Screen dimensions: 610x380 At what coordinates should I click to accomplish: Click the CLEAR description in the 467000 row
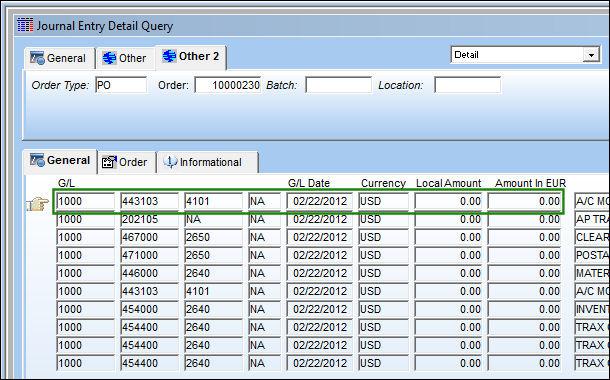pyautogui.click(x=592, y=237)
